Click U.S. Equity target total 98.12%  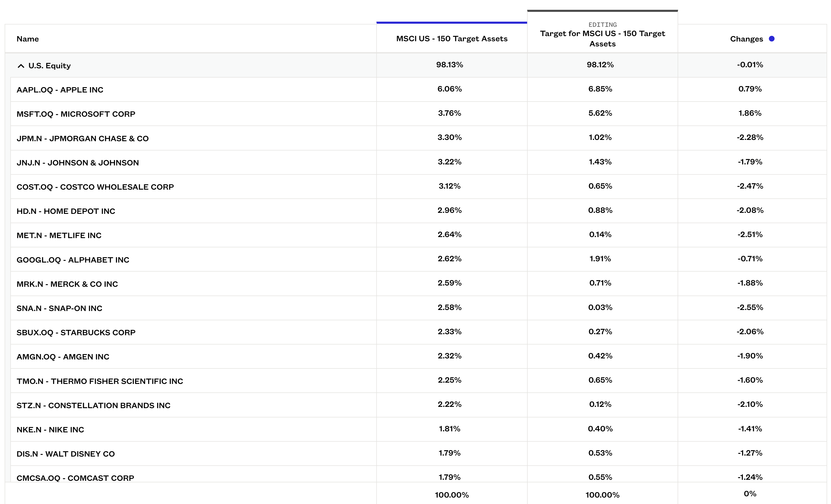coord(600,65)
